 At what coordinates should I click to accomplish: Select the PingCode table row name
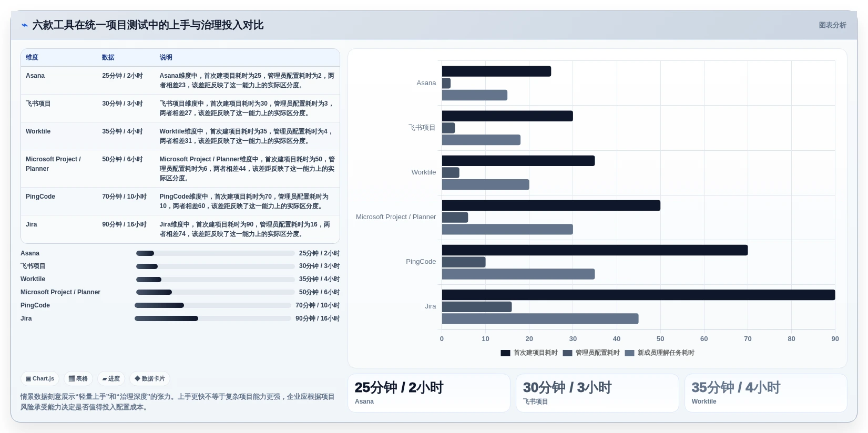point(40,197)
